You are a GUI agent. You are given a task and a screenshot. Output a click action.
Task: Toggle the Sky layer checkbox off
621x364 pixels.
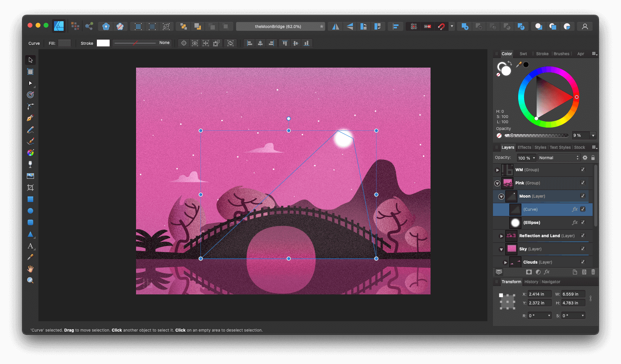pyautogui.click(x=583, y=249)
